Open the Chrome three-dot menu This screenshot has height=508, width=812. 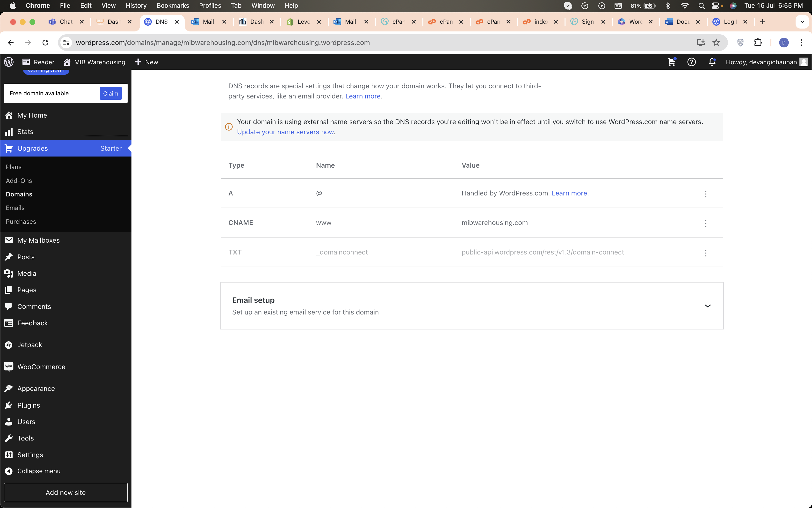(x=801, y=43)
